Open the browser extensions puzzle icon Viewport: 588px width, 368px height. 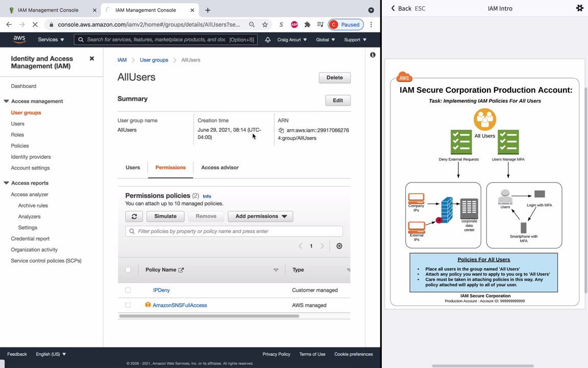coord(307,25)
